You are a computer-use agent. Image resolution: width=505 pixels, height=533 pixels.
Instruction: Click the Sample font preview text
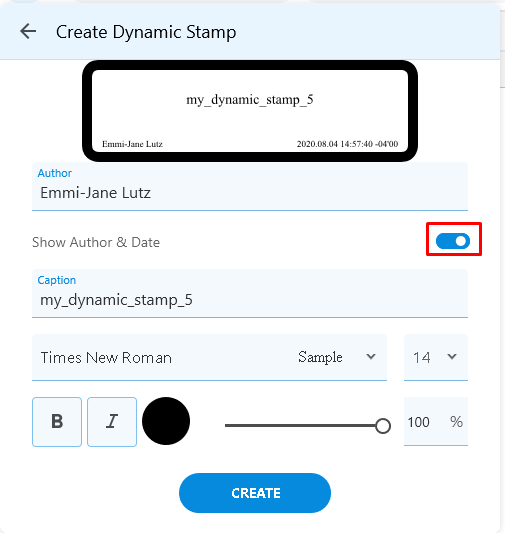[320, 358]
